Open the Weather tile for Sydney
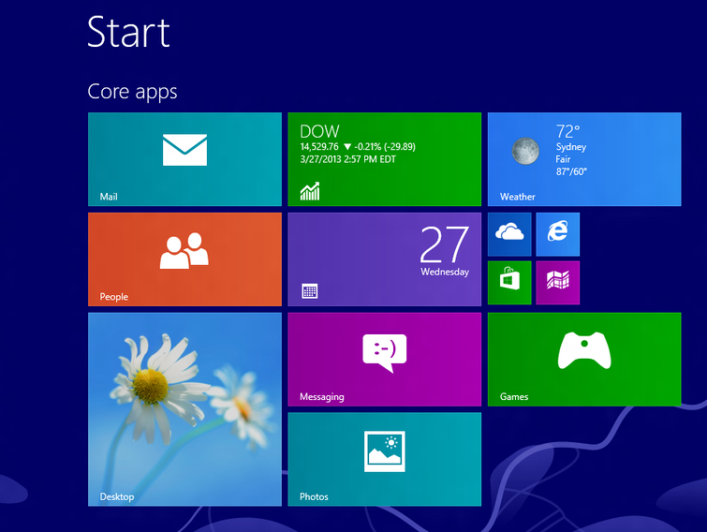 click(x=584, y=159)
